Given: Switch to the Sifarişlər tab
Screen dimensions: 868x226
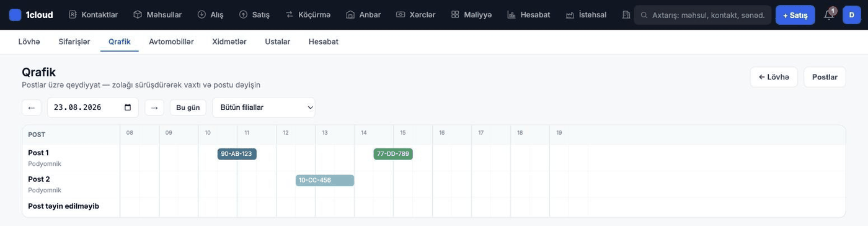Looking at the screenshot, I should point(74,42).
